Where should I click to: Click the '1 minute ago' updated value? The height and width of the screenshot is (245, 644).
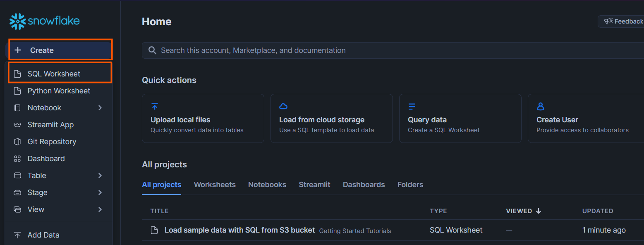(604, 230)
